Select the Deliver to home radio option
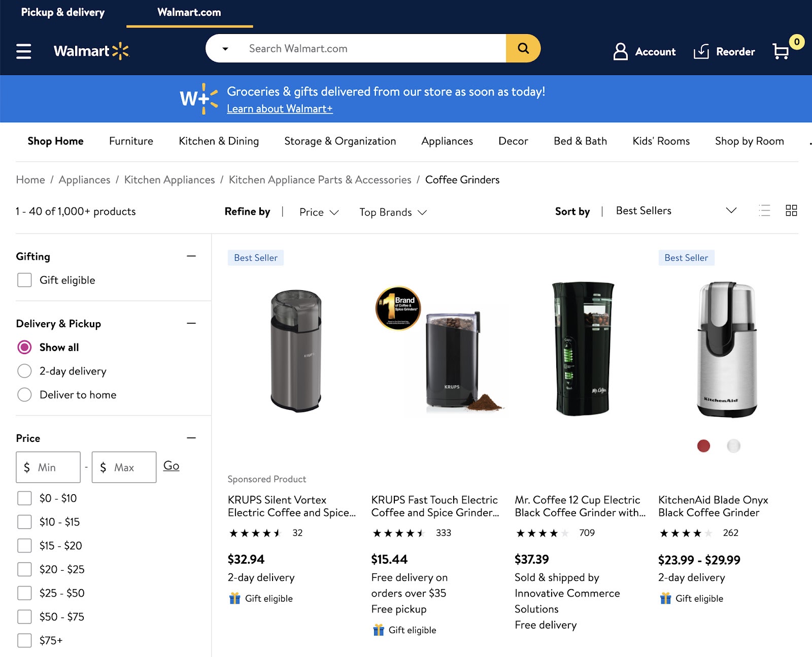The height and width of the screenshot is (657, 812). tap(24, 395)
